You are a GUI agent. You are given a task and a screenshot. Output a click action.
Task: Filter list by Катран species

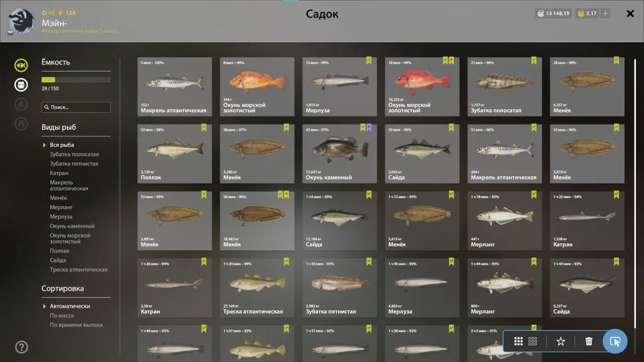click(x=59, y=173)
